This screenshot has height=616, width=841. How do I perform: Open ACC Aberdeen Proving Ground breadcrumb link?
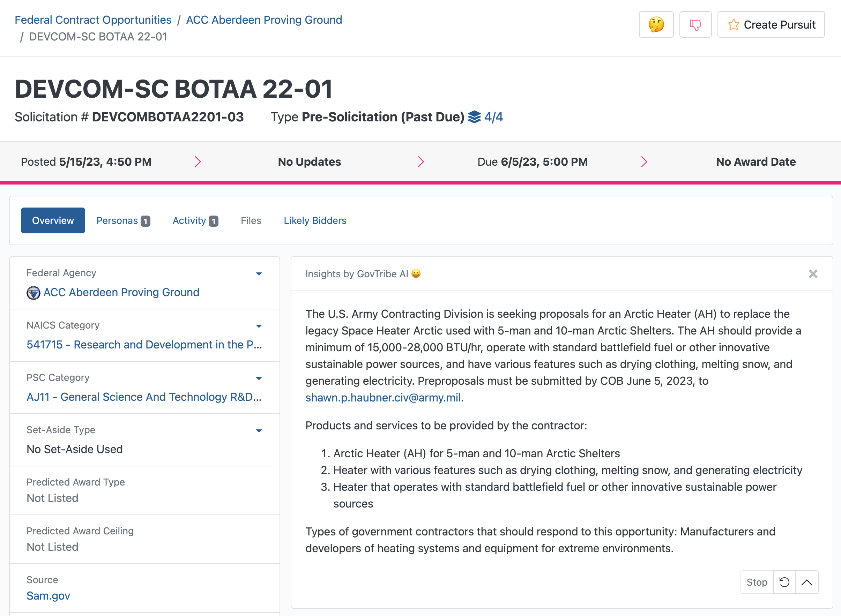pyautogui.click(x=264, y=20)
